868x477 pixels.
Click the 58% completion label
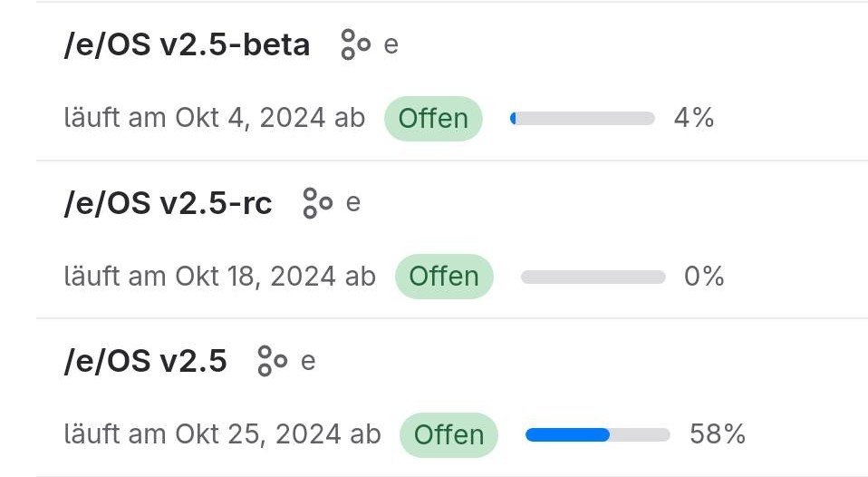tap(717, 435)
